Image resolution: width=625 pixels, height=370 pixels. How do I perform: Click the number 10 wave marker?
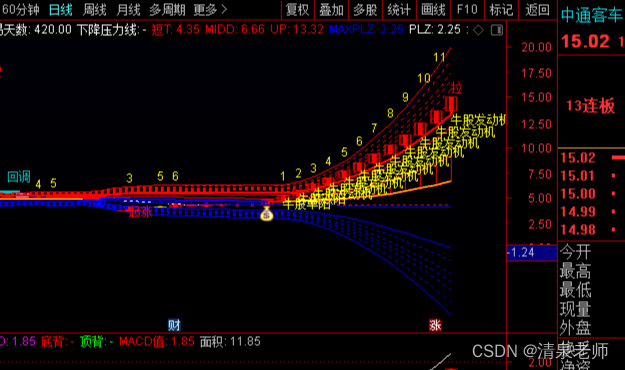(424, 78)
